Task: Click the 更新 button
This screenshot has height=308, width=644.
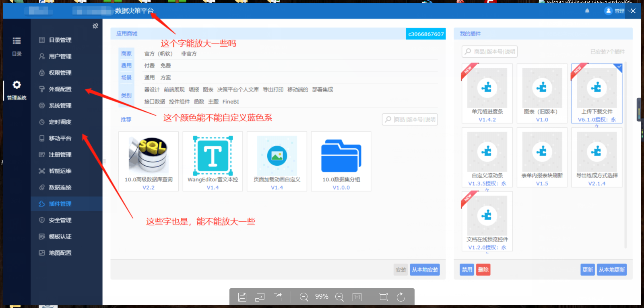Action: (588, 270)
